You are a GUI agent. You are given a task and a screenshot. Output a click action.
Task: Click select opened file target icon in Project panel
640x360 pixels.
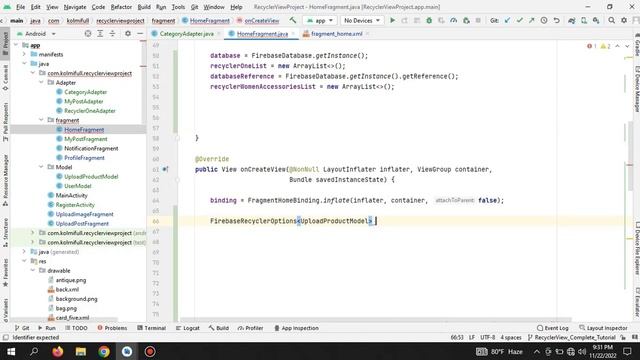click(x=88, y=33)
